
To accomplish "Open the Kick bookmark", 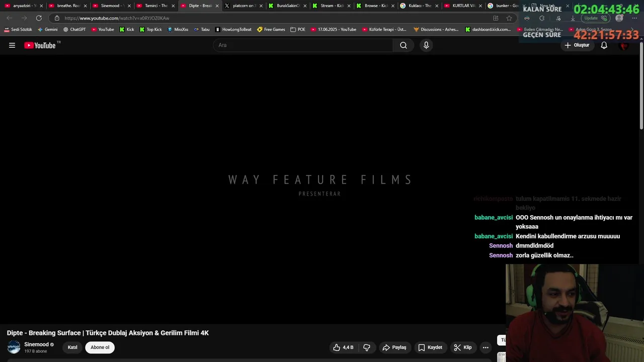I will [x=127, y=30].
